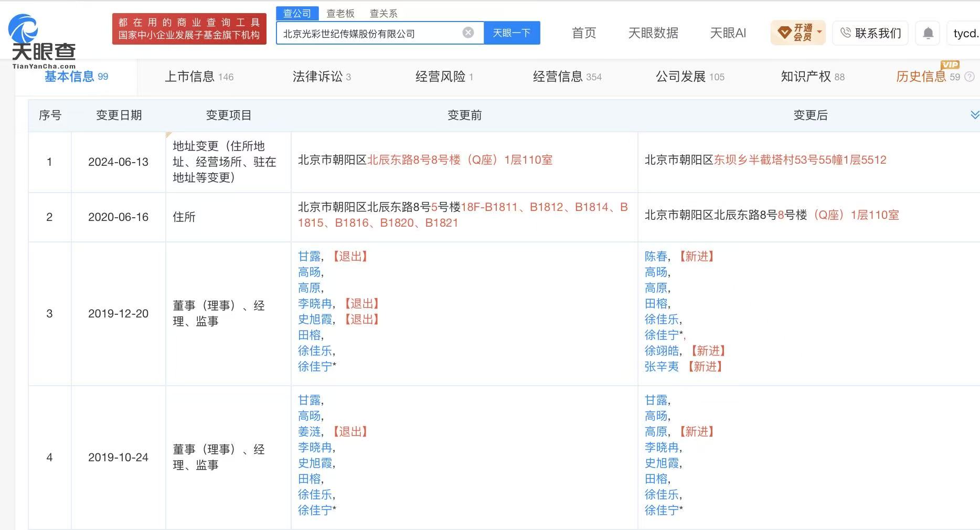Click the red government fund banner

point(189,29)
